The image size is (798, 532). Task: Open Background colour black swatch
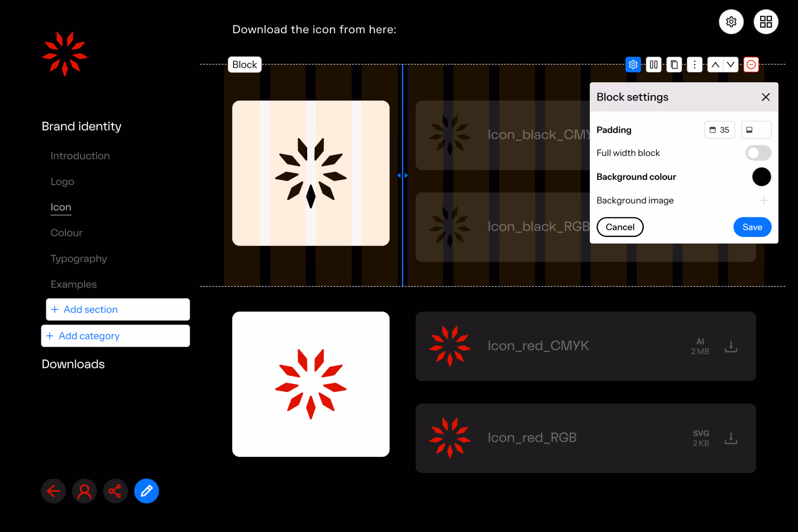point(761,177)
